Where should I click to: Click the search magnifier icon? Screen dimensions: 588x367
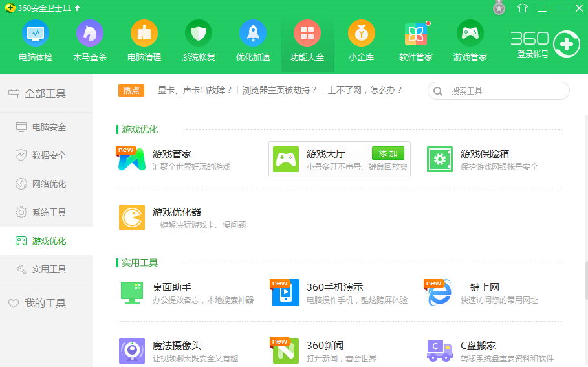pos(438,91)
